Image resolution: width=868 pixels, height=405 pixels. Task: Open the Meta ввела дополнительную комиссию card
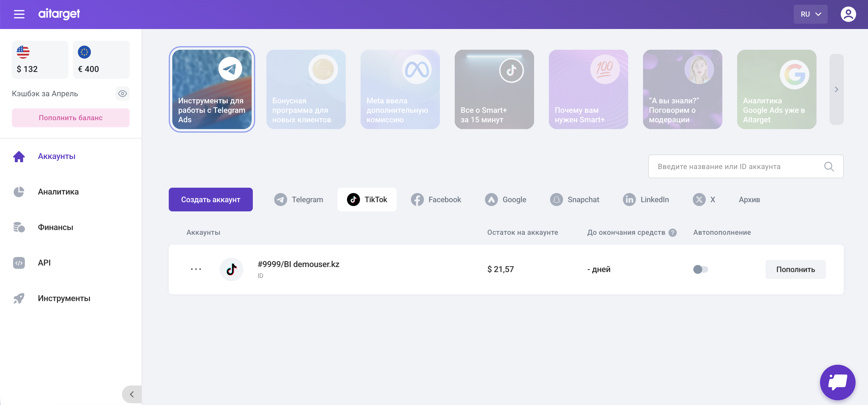(x=400, y=89)
